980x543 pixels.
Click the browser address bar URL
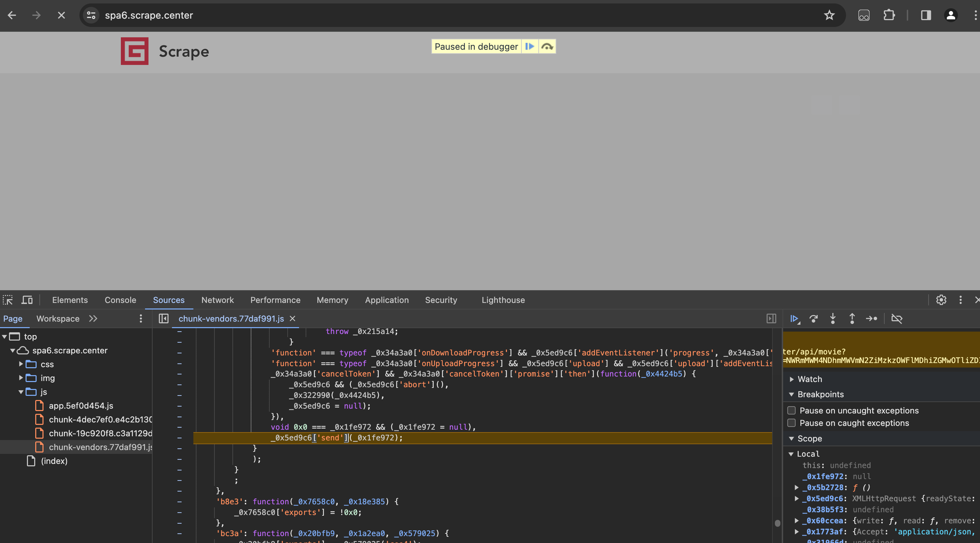click(x=149, y=16)
